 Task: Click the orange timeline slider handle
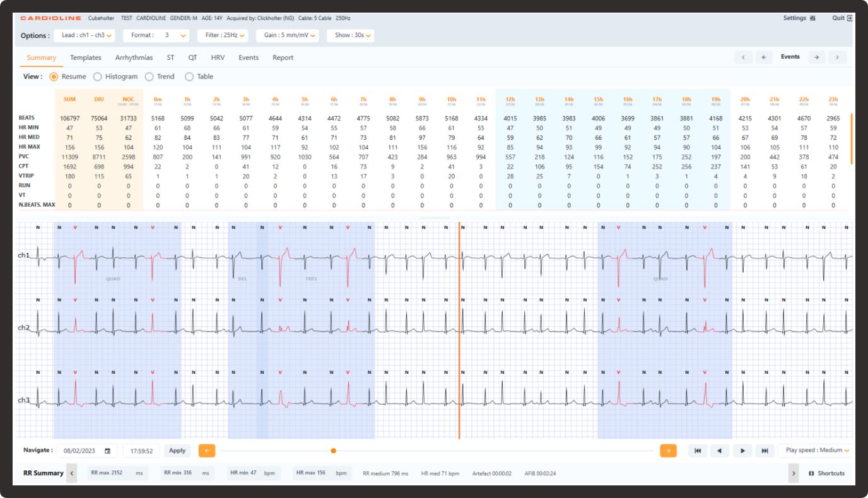pos(333,451)
